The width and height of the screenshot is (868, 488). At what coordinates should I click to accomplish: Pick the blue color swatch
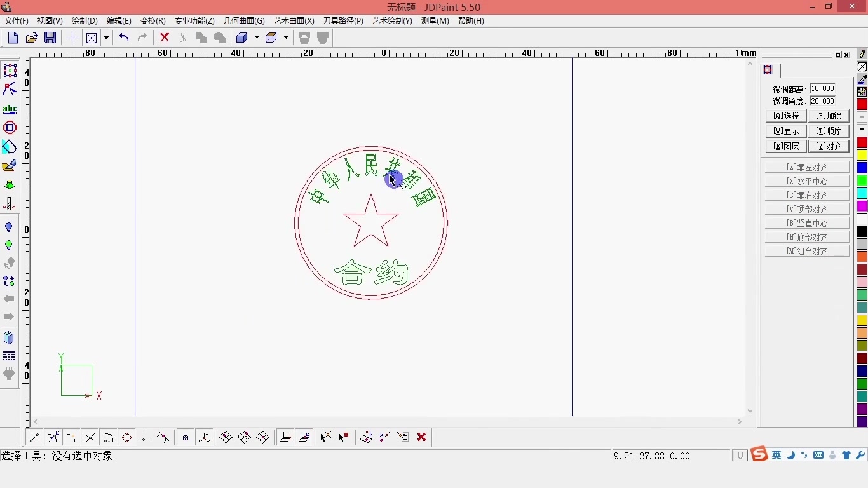[862, 168]
